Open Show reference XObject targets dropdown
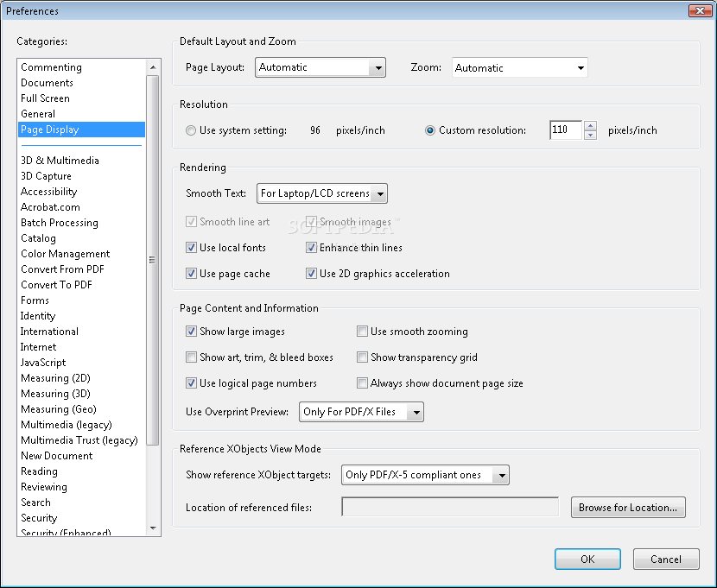The image size is (717, 588). coord(425,475)
